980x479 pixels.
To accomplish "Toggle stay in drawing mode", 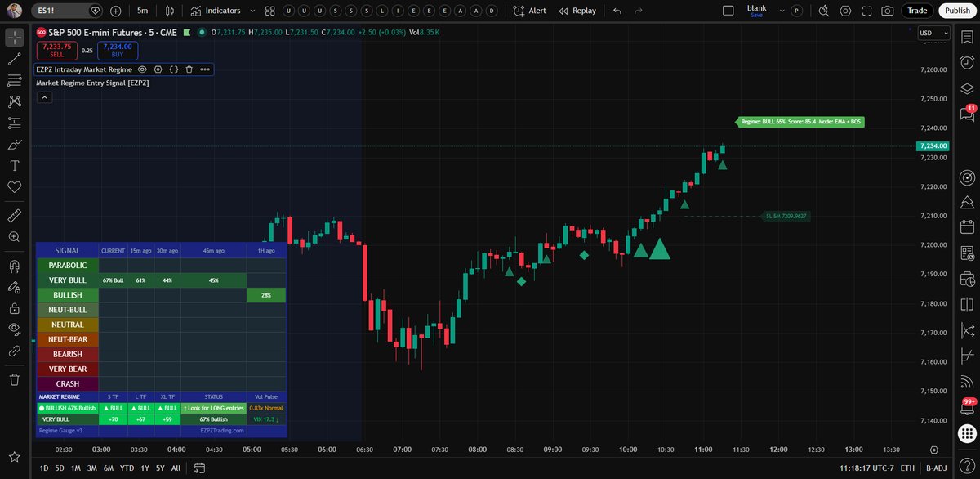I will [x=14, y=287].
